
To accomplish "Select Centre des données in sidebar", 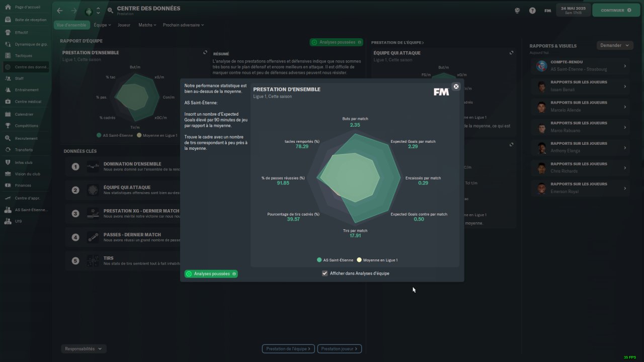I will (25, 67).
